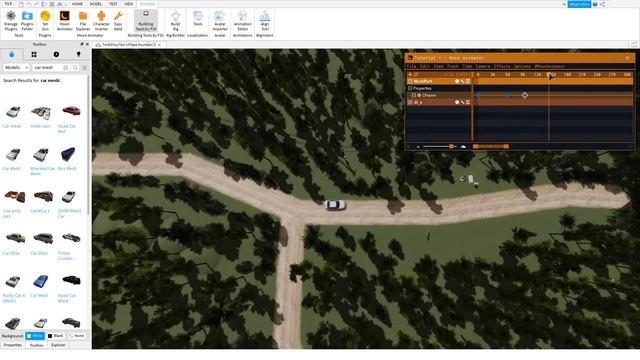Screen dimensions: 640x360
Task: Toggle the CFrame property expander
Action: point(413,95)
